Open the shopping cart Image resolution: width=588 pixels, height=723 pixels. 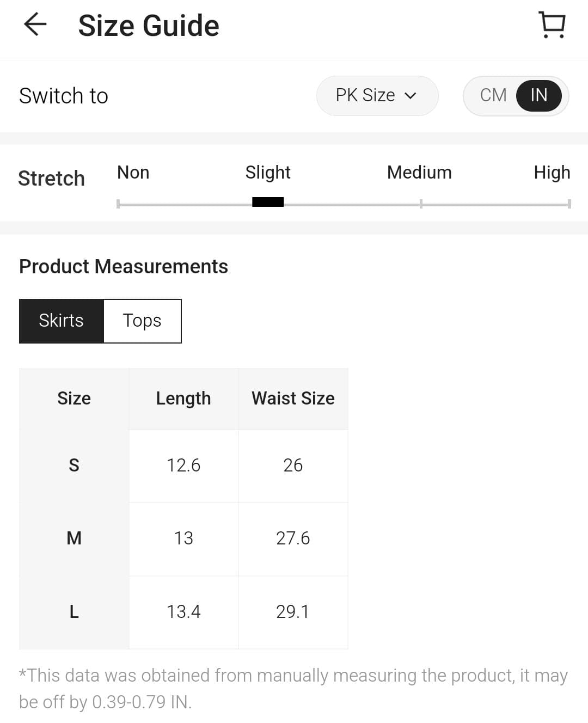552,25
